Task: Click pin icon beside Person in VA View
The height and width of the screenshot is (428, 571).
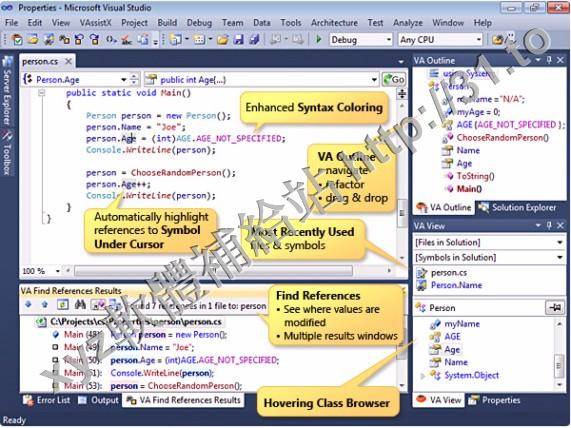Action: point(555,308)
